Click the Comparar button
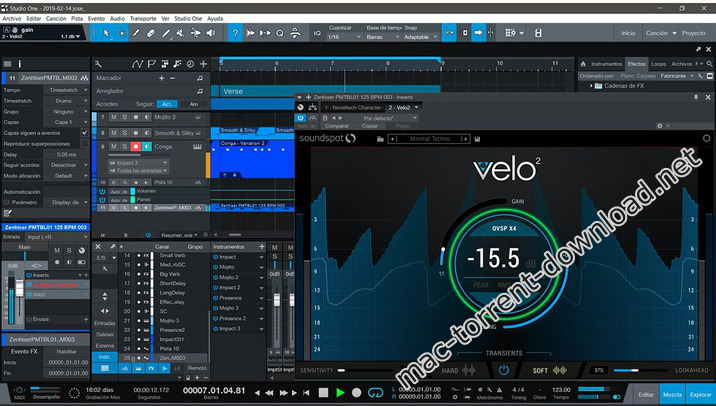The image size is (716, 406). point(337,126)
